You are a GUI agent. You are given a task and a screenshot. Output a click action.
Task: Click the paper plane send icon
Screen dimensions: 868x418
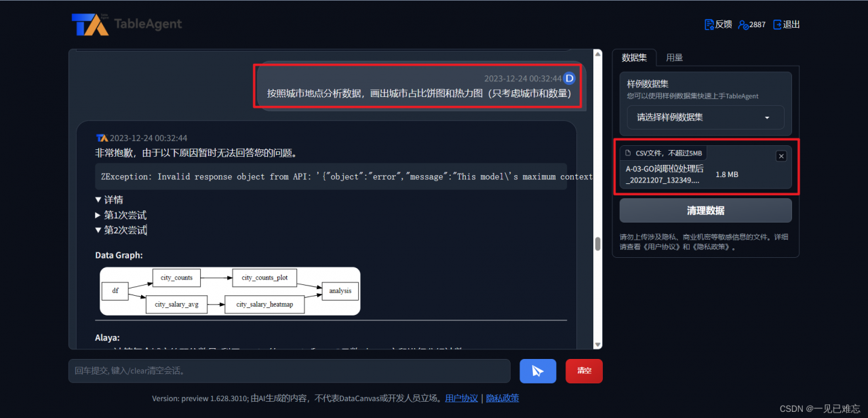pos(538,370)
